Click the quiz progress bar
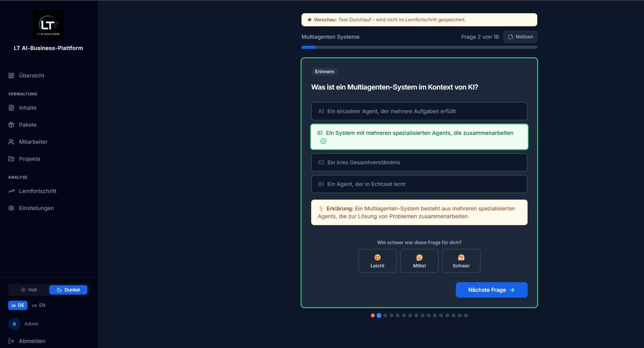The image size is (644, 348). tap(419, 47)
